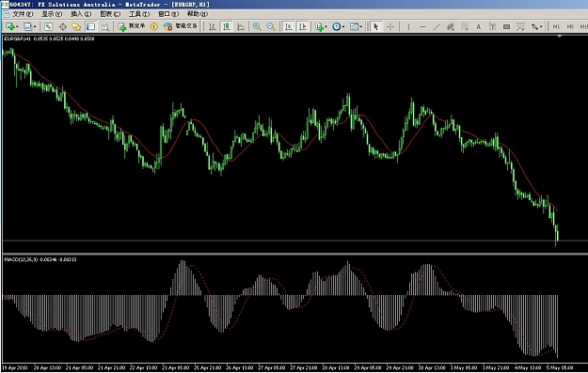Toggle the Strategy Tester magnifier icon

(105, 26)
